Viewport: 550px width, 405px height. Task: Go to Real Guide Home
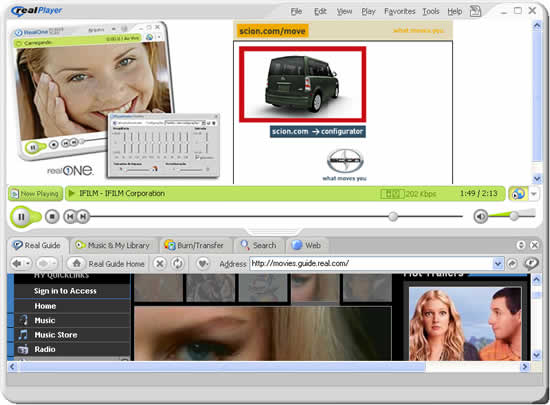point(106,264)
